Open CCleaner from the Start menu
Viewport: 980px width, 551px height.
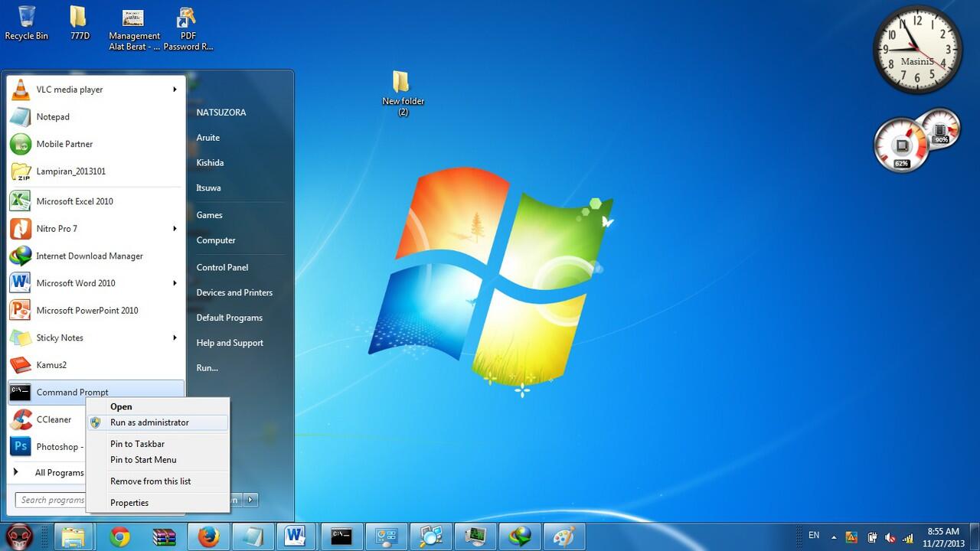click(x=46, y=419)
